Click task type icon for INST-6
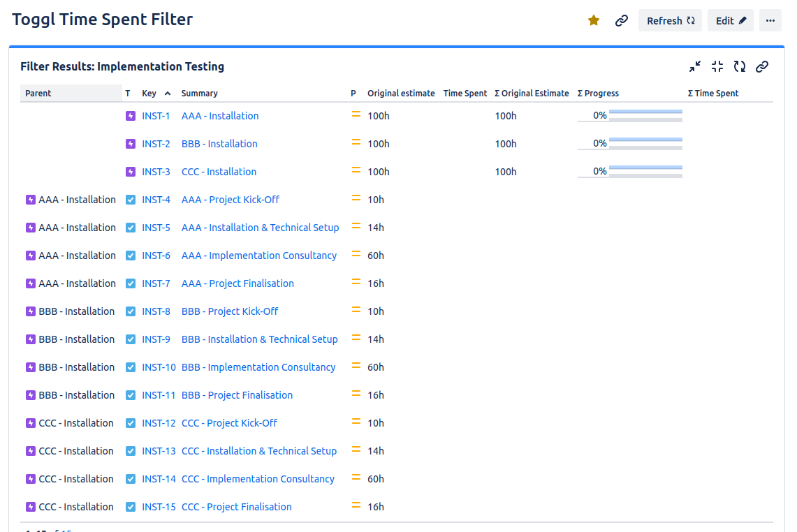The image size is (797, 532). (131, 256)
